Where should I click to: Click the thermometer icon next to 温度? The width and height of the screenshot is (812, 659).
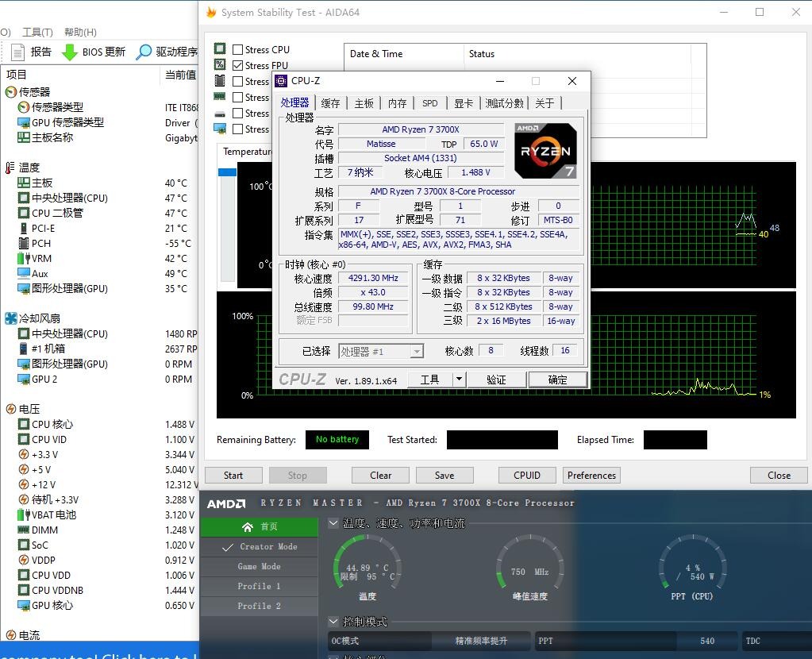10,168
